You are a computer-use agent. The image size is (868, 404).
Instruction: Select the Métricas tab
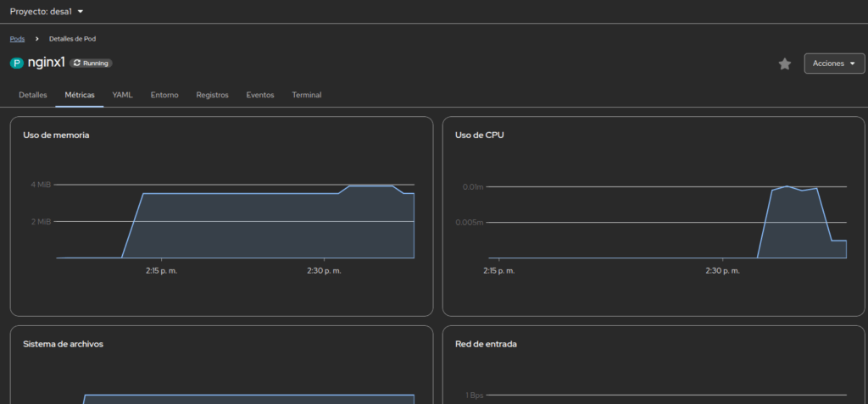pyautogui.click(x=80, y=95)
